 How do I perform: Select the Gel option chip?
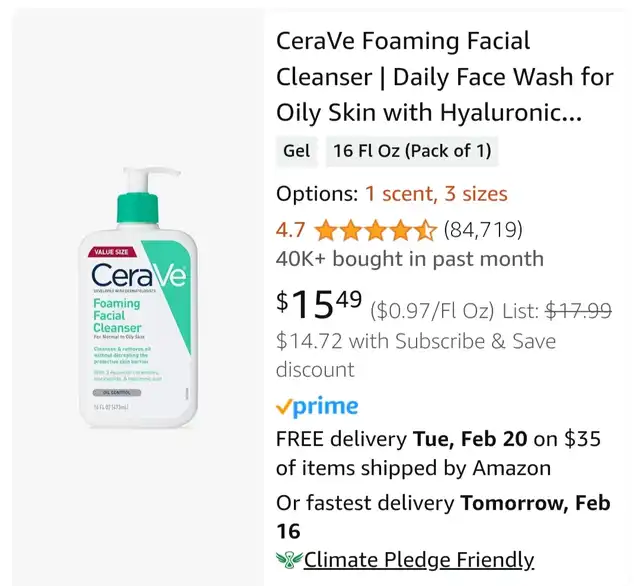tap(296, 151)
